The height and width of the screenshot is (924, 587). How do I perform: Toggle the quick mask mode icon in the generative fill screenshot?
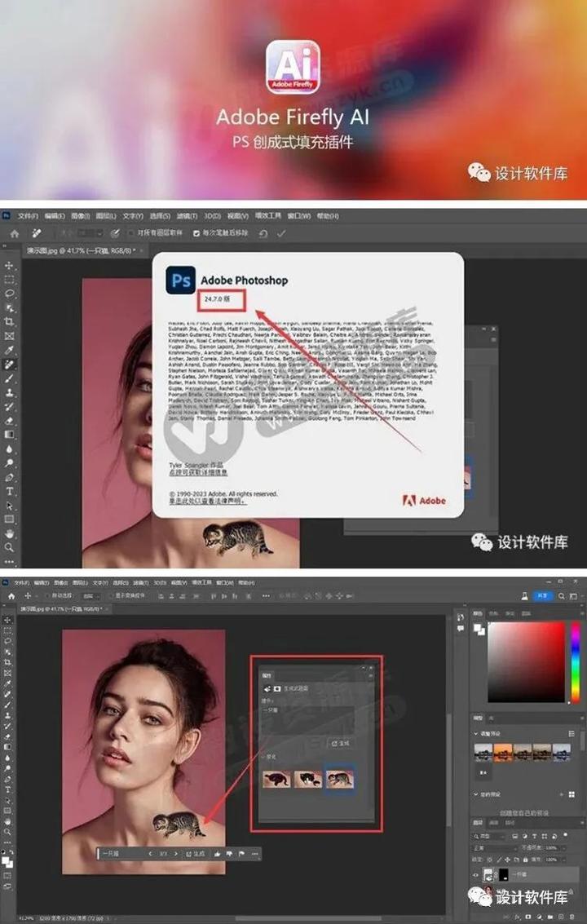[7, 876]
